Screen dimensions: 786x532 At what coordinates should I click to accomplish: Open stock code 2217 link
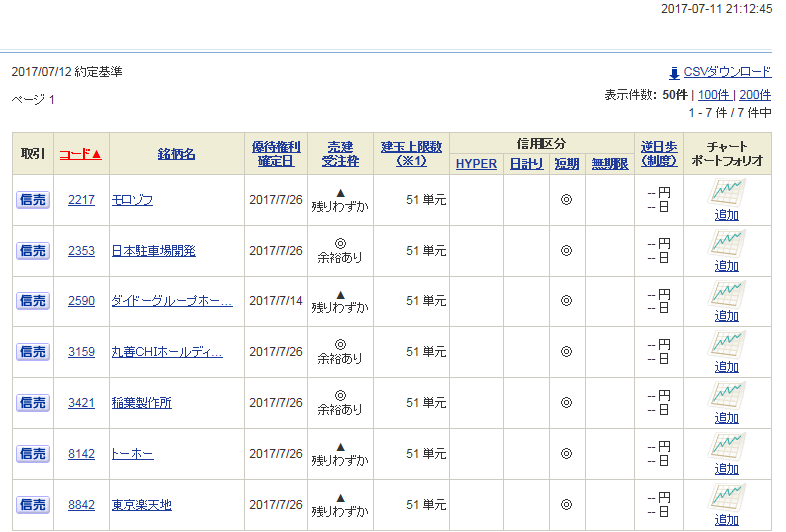point(81,200)
